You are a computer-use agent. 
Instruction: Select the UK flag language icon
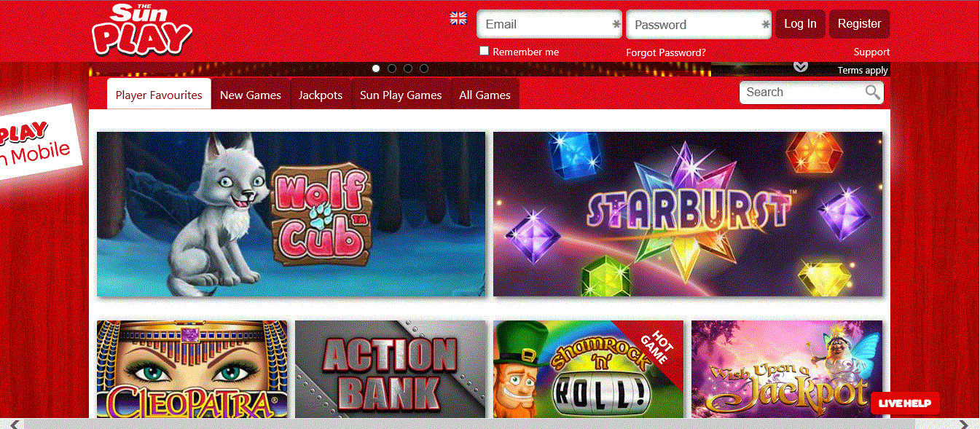click(x=458, y=18)
